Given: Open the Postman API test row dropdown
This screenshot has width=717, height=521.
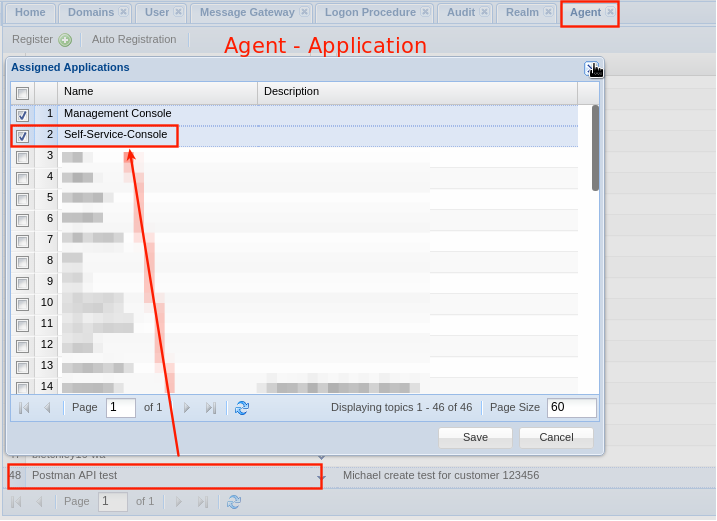Looking at the screenshot, I should click(320, 477).
